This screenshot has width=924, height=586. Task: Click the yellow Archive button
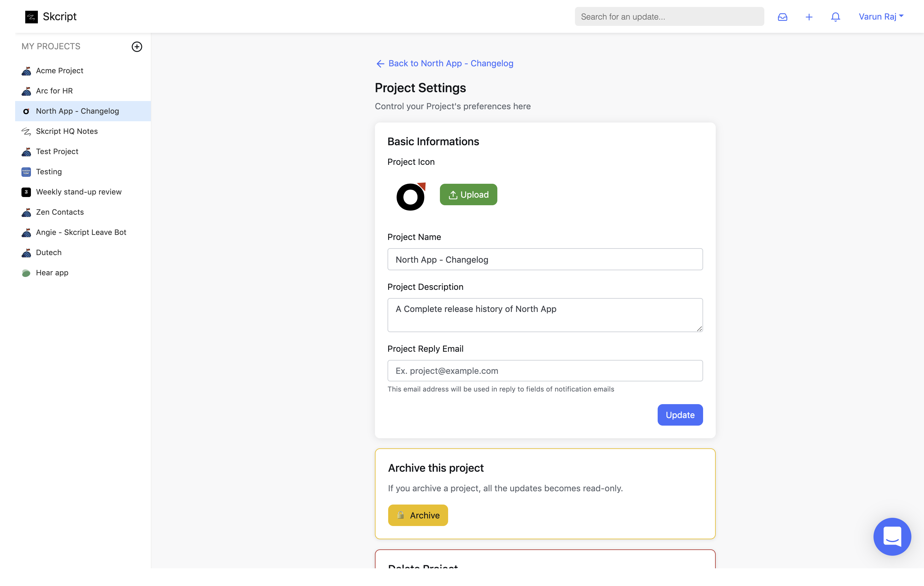click(x=418, y=515)
